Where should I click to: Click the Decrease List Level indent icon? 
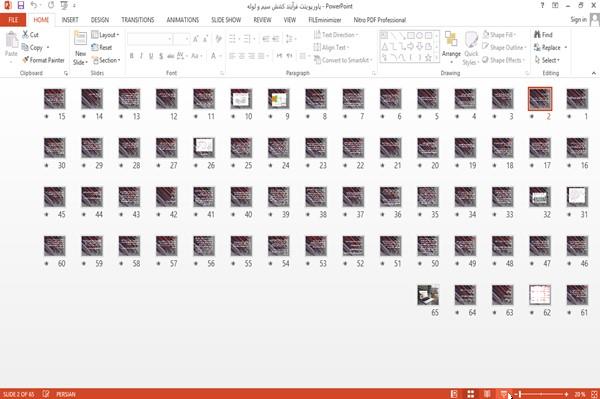[x=266, y=39]
